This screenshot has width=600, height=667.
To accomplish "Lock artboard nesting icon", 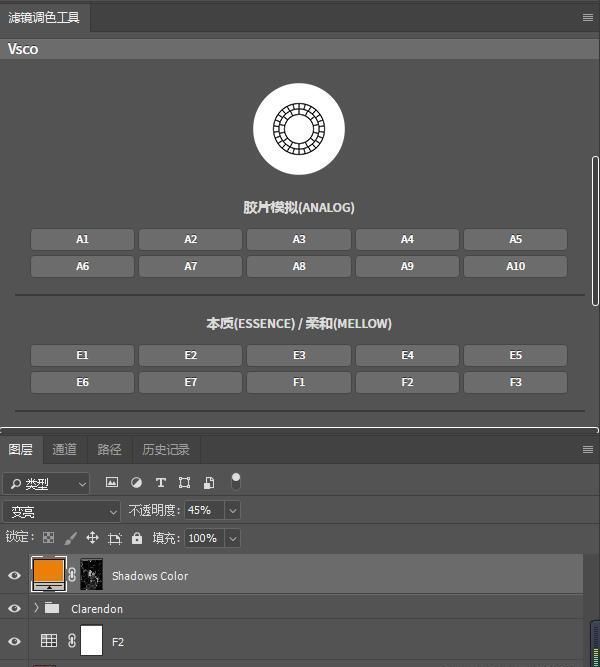I will (x=114, y=539).
